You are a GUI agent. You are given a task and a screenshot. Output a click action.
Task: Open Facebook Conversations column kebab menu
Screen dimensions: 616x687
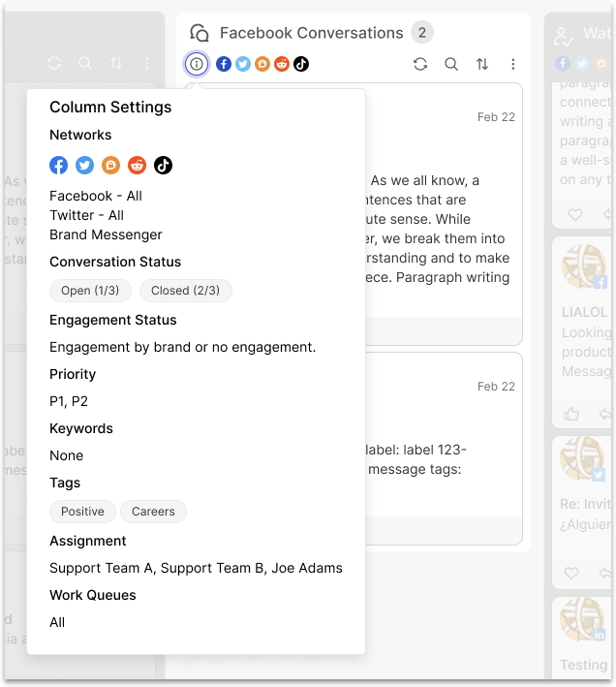pos(513,64)
